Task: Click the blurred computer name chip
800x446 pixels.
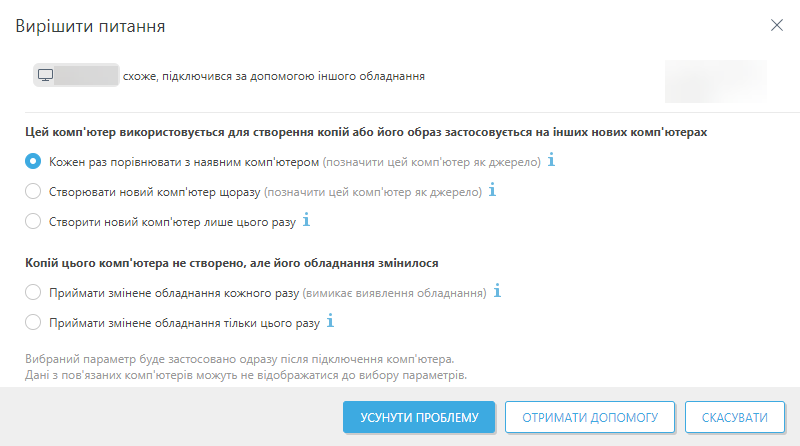Action: 77,76
